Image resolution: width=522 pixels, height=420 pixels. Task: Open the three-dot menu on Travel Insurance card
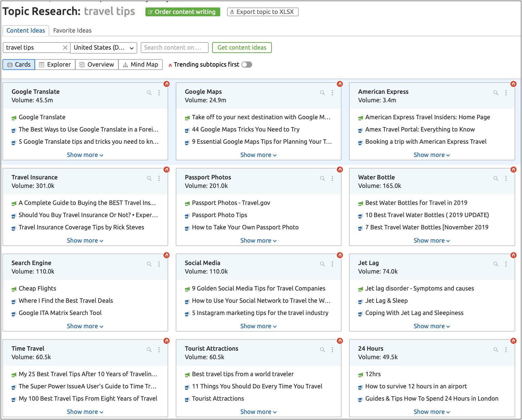click(159, 178)
